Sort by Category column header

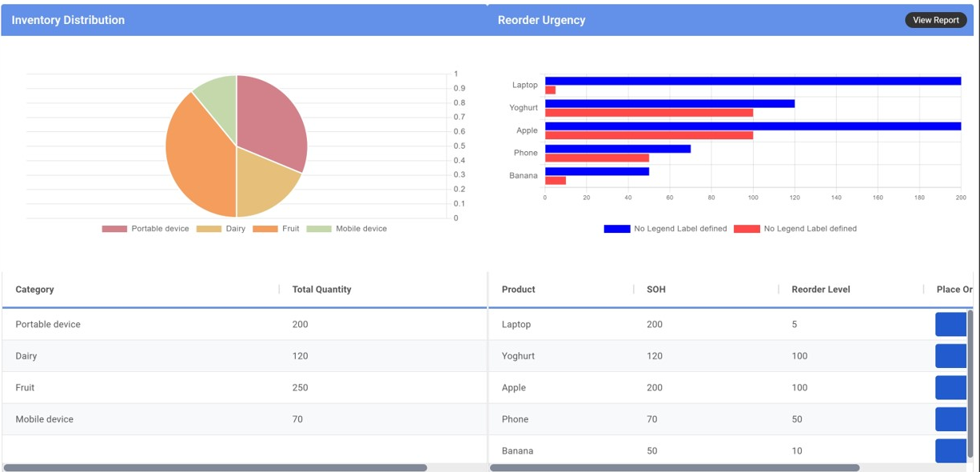click(x=34, y=290)
